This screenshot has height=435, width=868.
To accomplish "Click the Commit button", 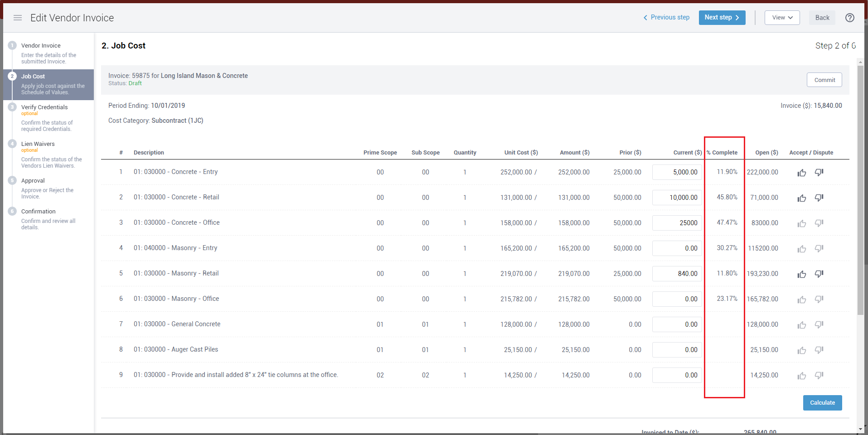I will point(824,80).
